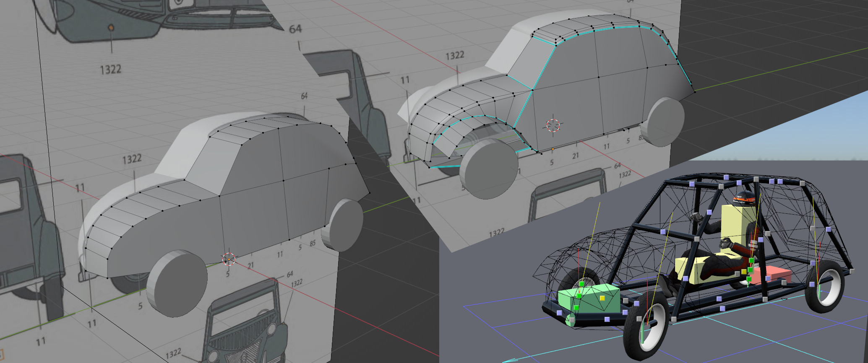Click the orange origin dot above the upper-left 1322 label

pos(111,28)
